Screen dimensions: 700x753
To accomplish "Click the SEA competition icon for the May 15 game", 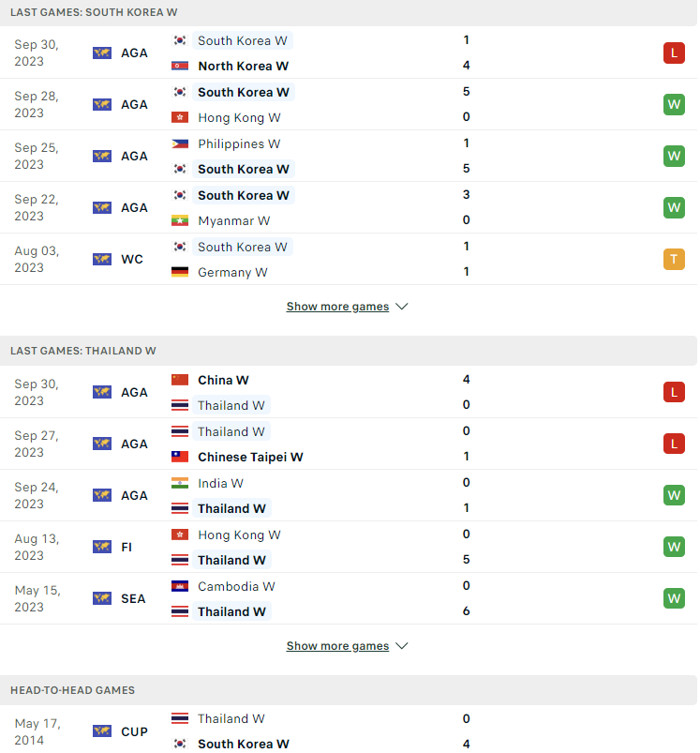I will point(102,598).
